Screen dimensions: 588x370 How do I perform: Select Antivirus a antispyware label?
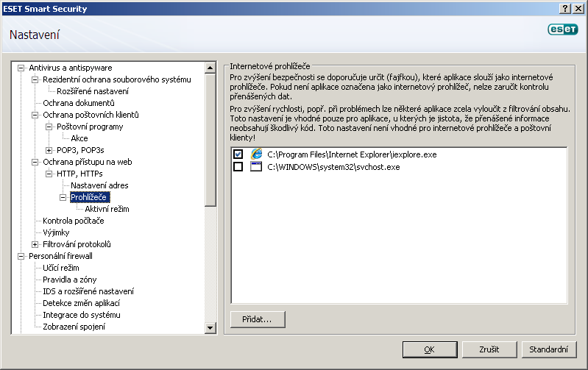click(x=71, y=68)
